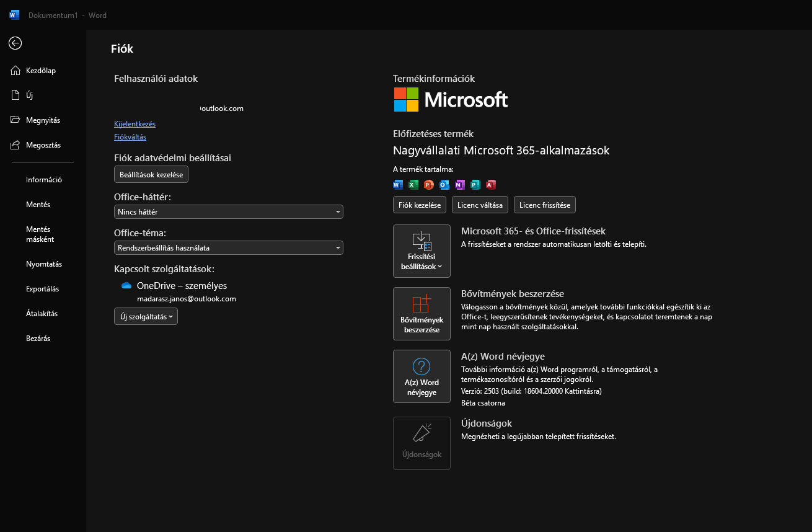Click the Nagyvállalati Microsoft 365-alkalmazások heading

point(501,151)
